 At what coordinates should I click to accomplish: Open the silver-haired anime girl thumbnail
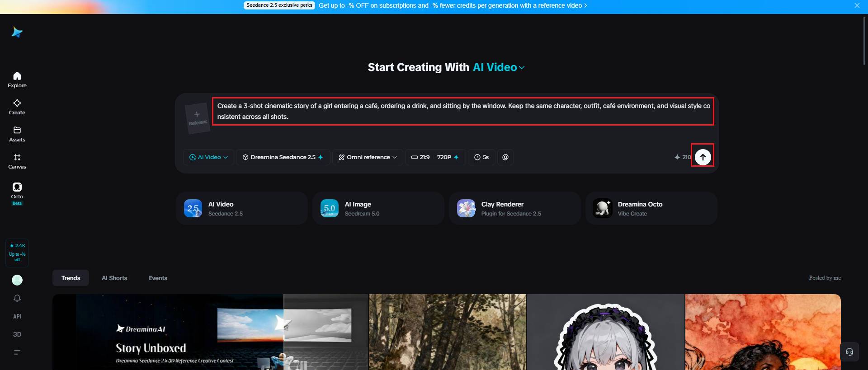click(606, 332)
